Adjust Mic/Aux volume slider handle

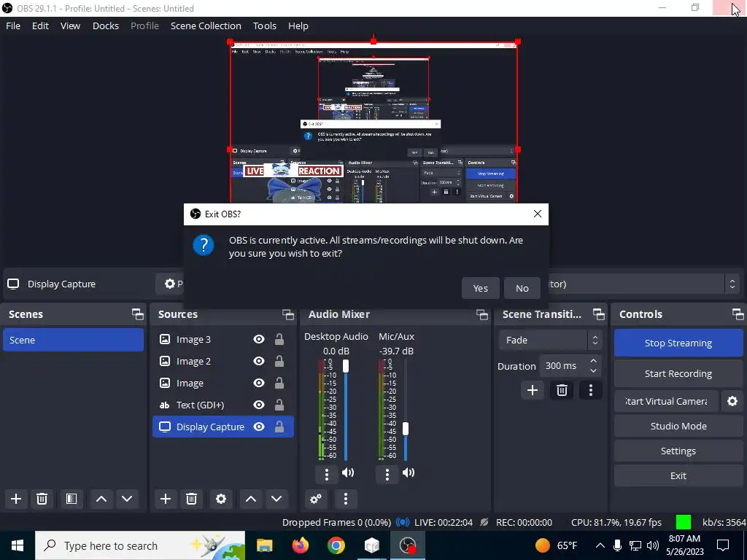point(406,429)
